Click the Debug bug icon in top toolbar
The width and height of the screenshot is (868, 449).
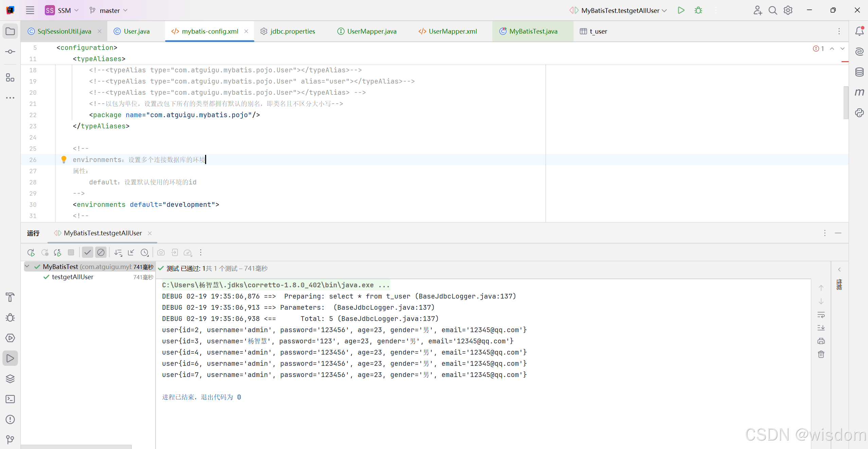pyautogui.click(x=698, y=11)
